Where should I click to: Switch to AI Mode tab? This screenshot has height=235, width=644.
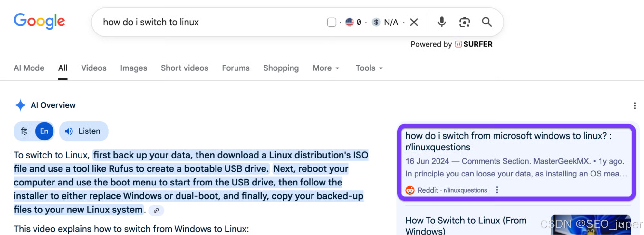[x=29, y=68]
